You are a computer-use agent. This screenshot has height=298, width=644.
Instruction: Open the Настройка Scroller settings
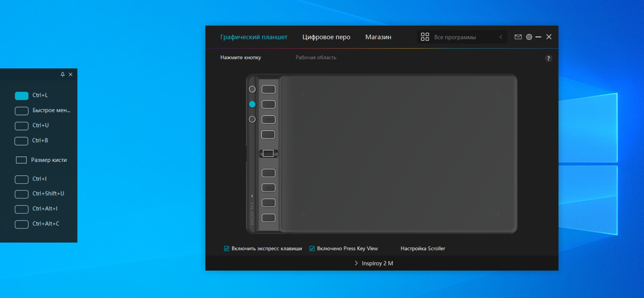[x=423, y=249]
